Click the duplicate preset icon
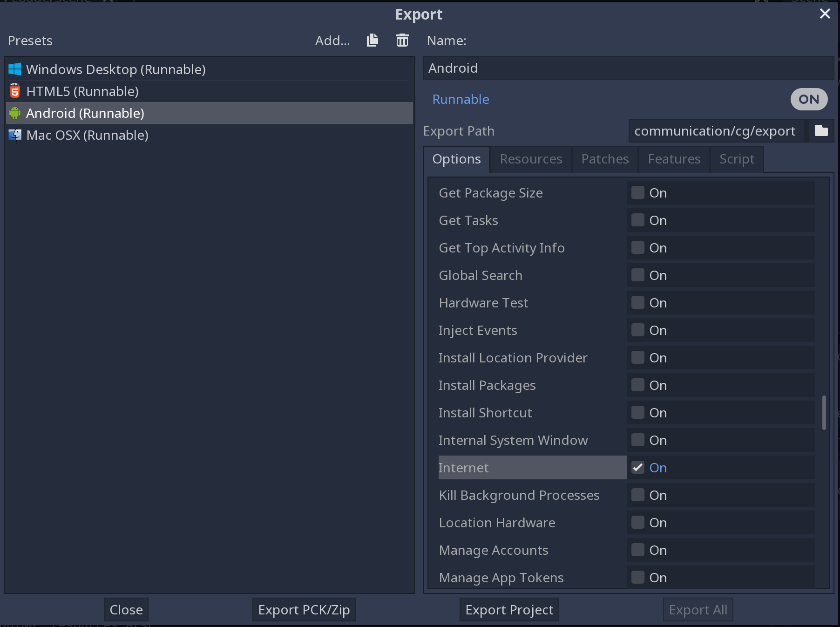The height and width of the screenshot is (627, 840). (x=373, y=40)
